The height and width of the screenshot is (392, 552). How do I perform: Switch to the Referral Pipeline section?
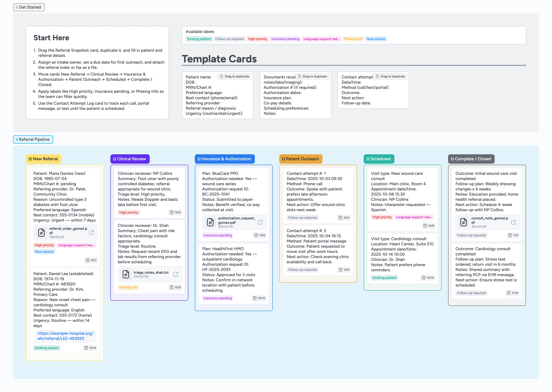(33, 139)
